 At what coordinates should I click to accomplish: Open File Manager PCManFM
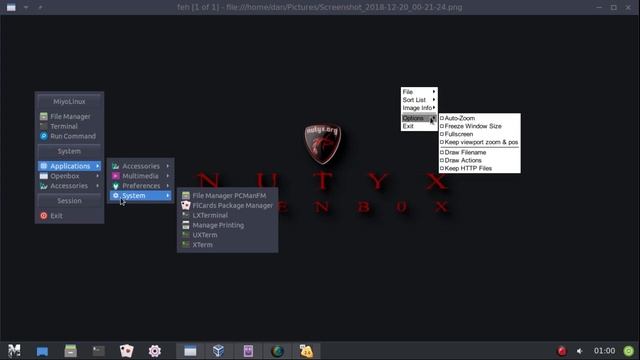(x=228, y=196)
